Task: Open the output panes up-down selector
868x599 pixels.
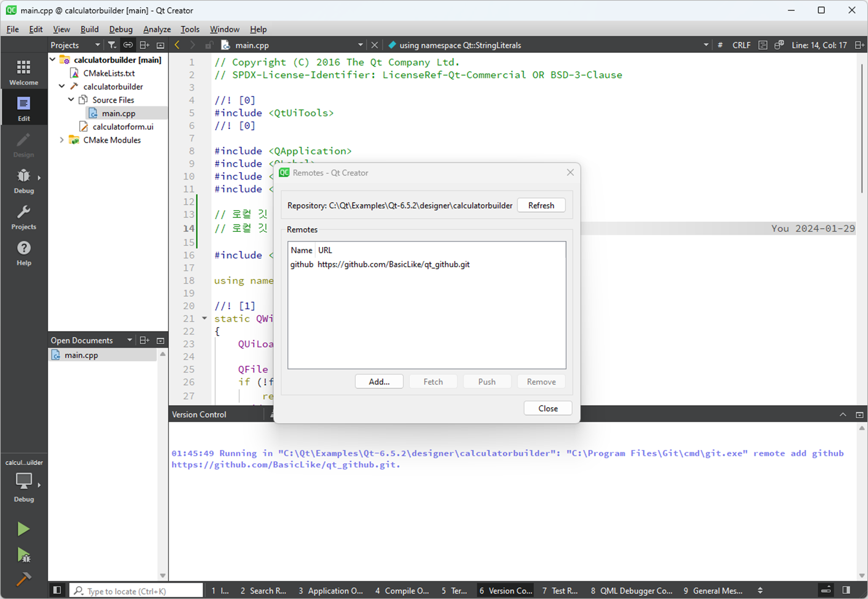Action: pos(760,590)
